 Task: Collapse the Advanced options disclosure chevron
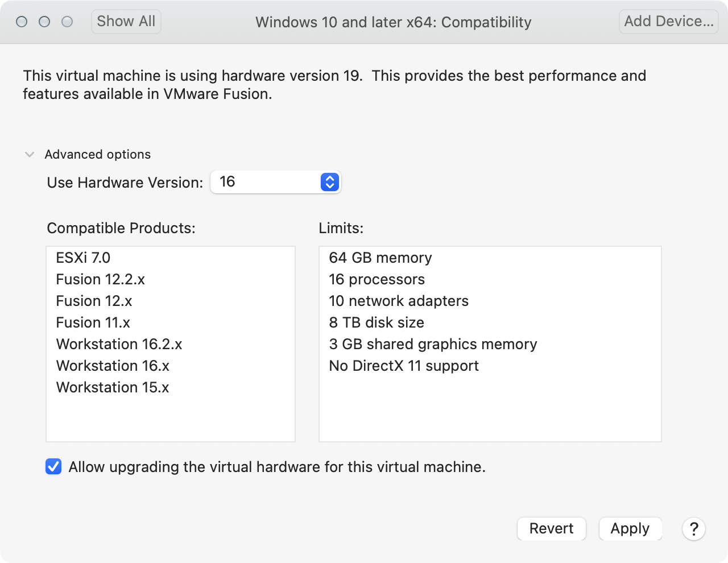coord(30,155)
